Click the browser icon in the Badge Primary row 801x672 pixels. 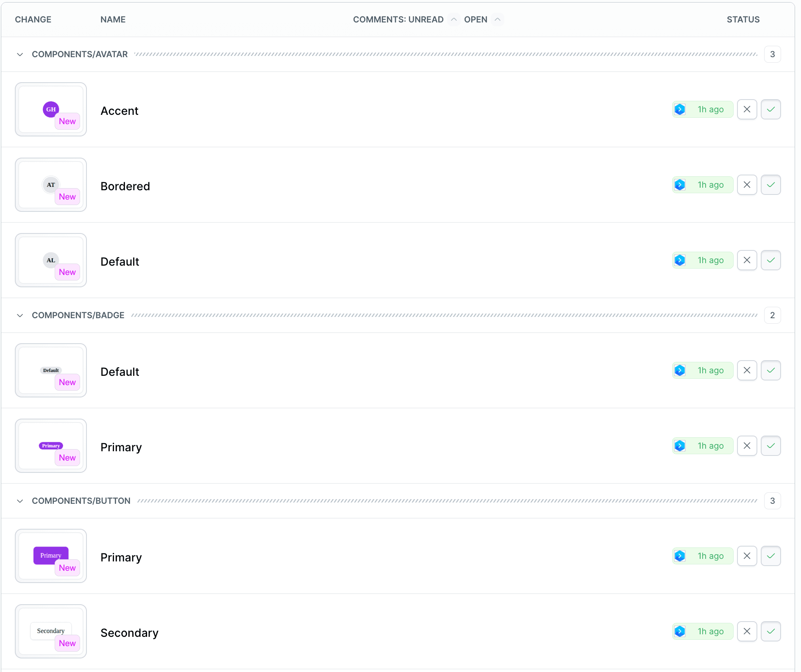680,446
